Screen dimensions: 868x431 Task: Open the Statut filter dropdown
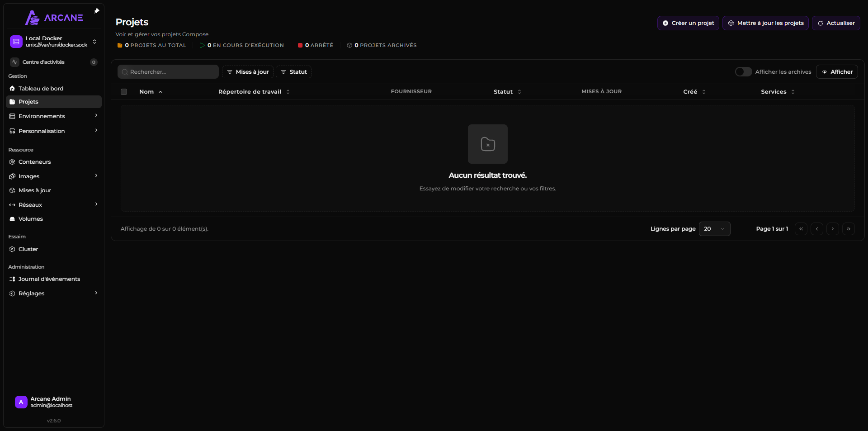(x=294, y=72)
